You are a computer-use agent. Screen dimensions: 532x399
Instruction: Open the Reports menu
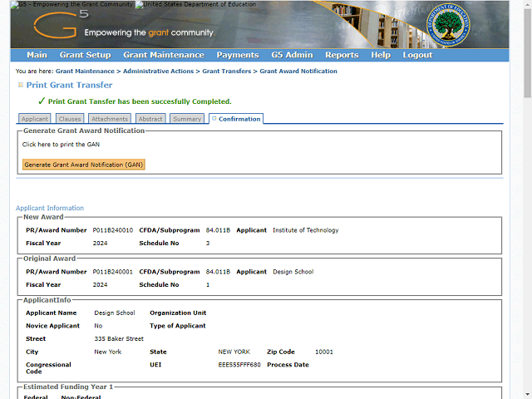[x=342, y=55]
